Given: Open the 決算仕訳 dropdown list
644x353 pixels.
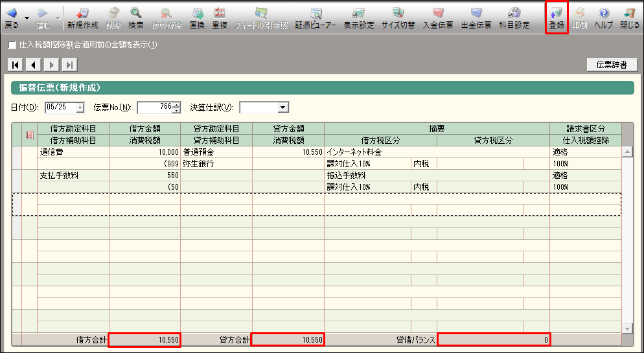Looking at the screenshot, I should 283,108.
